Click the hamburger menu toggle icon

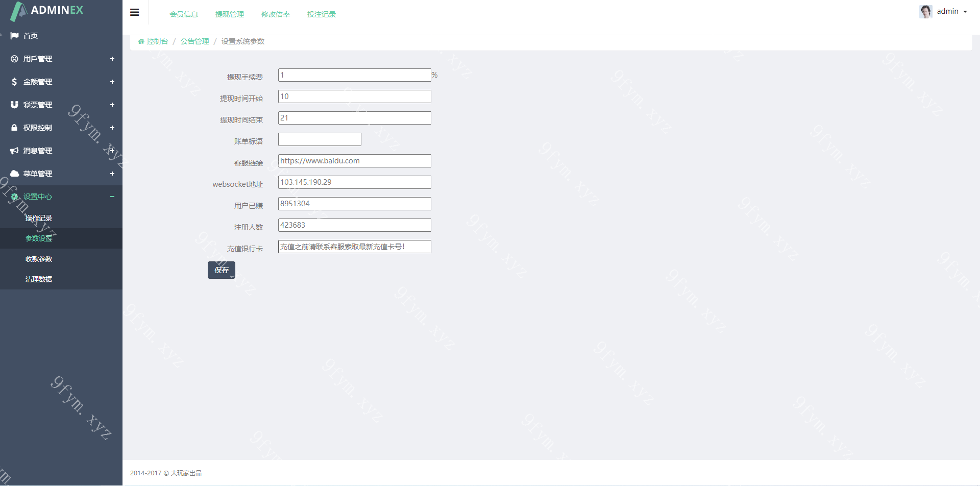135,12
